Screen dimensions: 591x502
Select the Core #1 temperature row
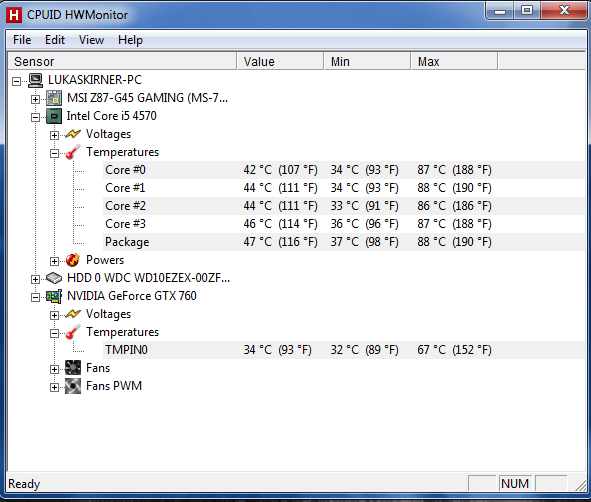344,188
